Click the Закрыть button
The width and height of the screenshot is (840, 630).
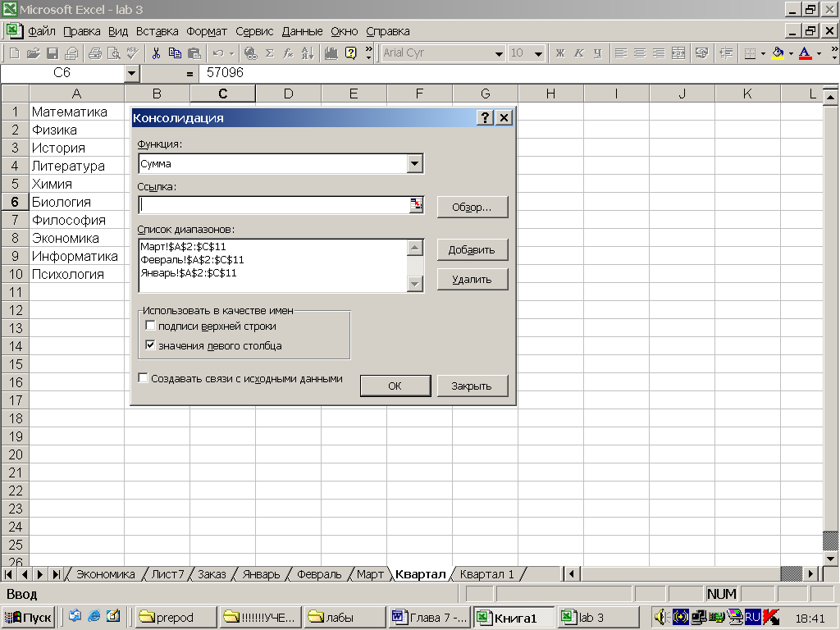(472, 386)
